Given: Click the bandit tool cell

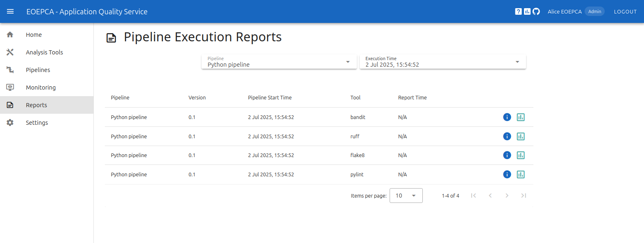Looking at the screenshot, I should 358,117.
